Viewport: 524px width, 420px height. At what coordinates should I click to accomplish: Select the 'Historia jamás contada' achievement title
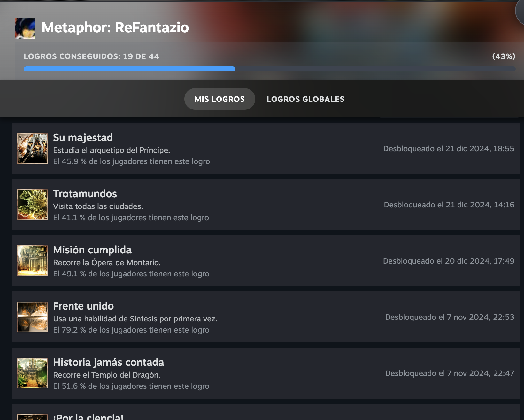(108, 362)
